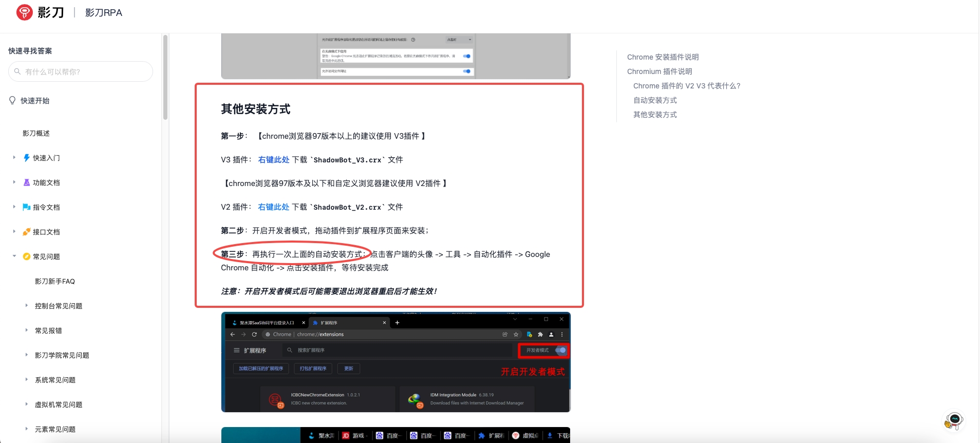980x443 pixels.
Task: Expand the 快速入门 tree arrow
Action: [x=14, y=158]
